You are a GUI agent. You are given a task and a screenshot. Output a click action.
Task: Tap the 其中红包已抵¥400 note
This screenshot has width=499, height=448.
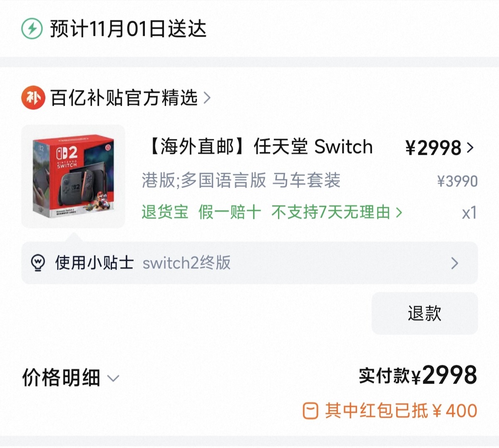401,411
